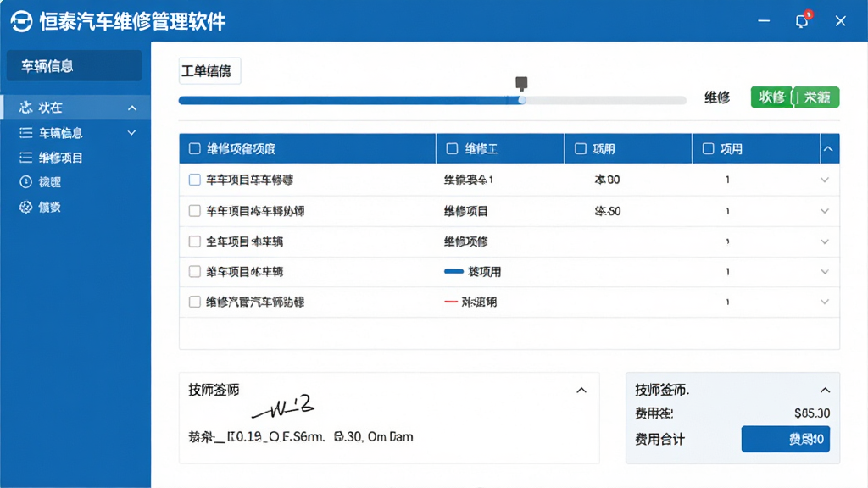
Task: Click the technician signature scribble
Action: pos(283,408)
